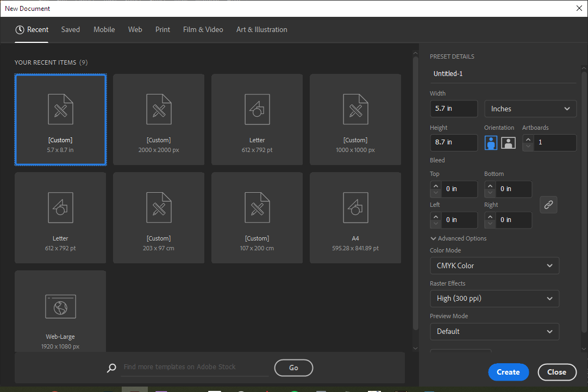This screenshot has width=588, height=392.
Task: Collapse the Advanced Options section
Action: point(458,238)
